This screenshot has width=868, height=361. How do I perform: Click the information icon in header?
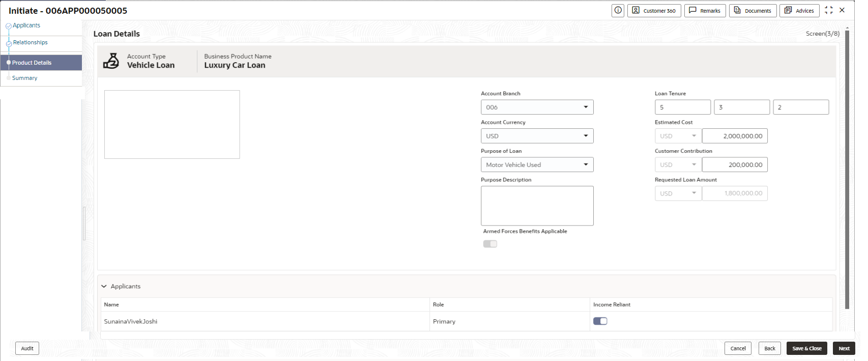pos(618,10)
